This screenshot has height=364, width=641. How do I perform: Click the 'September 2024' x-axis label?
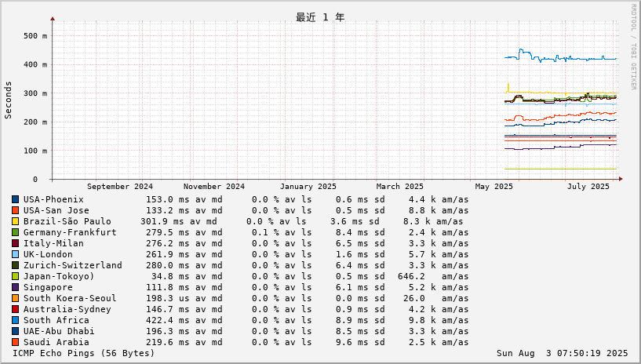(x=120, y=186)
